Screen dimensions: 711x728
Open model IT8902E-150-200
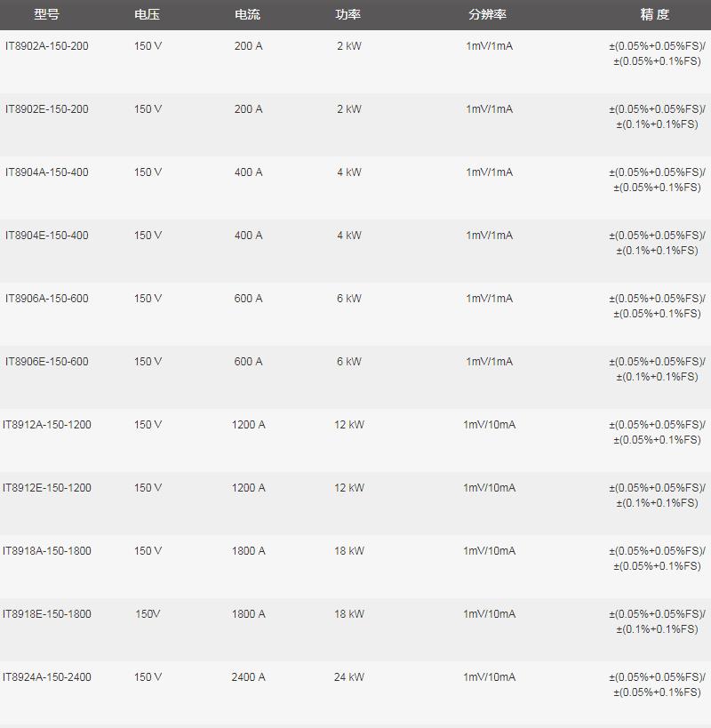pyautogui.click(x=47, y=109)
